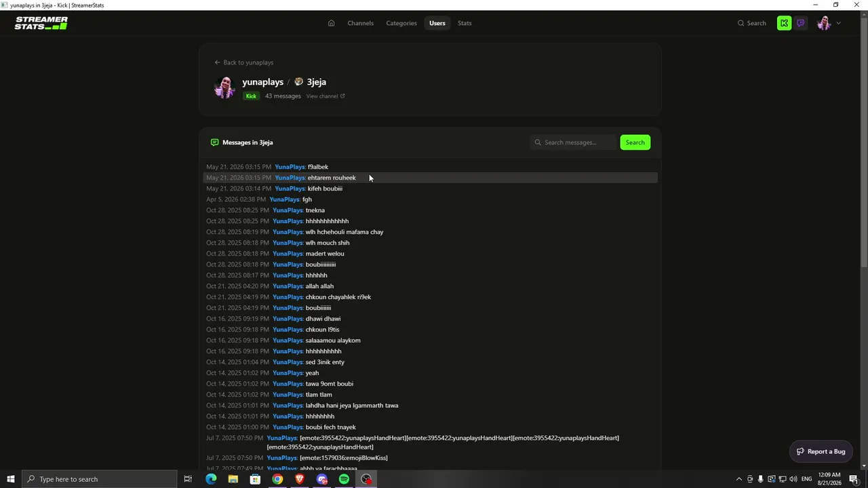Click the StreamerStats logo
Screen dimensions: 868x488
pyautogui.click(x=41, y=23)
